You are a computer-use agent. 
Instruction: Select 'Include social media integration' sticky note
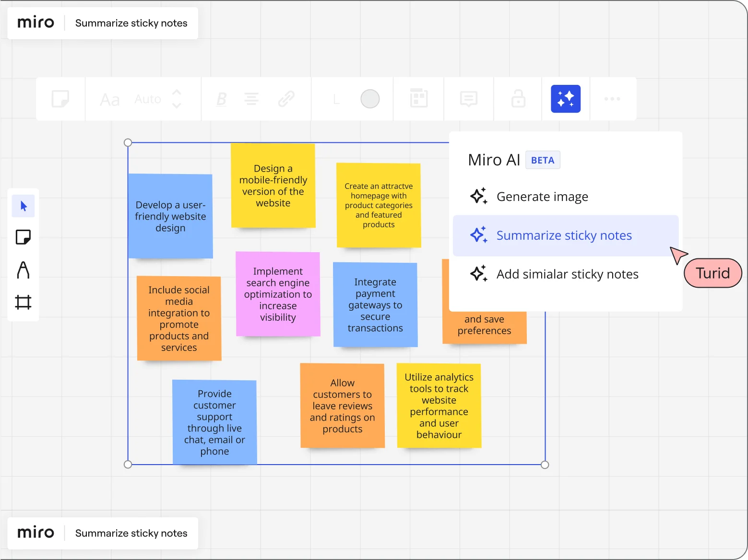coord(179,318)
